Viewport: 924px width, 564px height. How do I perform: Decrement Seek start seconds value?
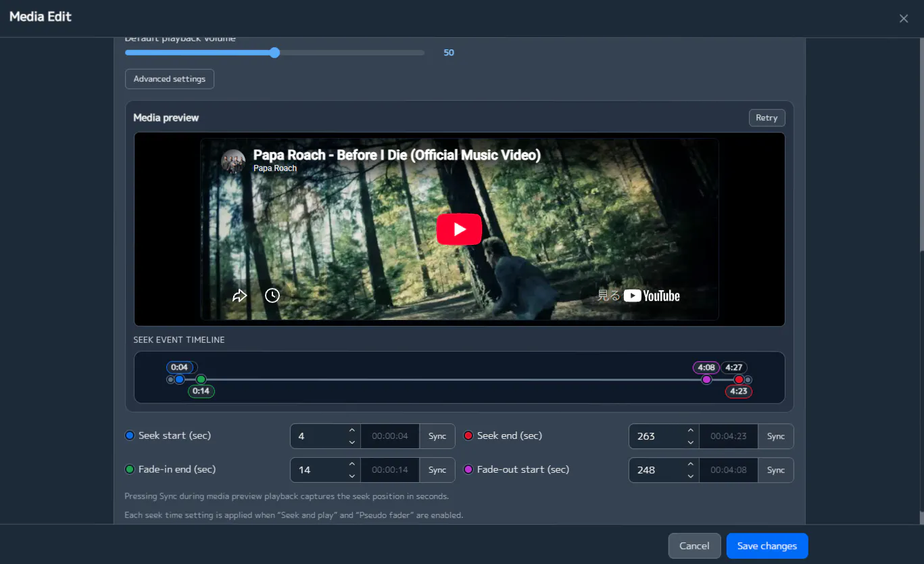pyautogui.click(x=351, y=442)
